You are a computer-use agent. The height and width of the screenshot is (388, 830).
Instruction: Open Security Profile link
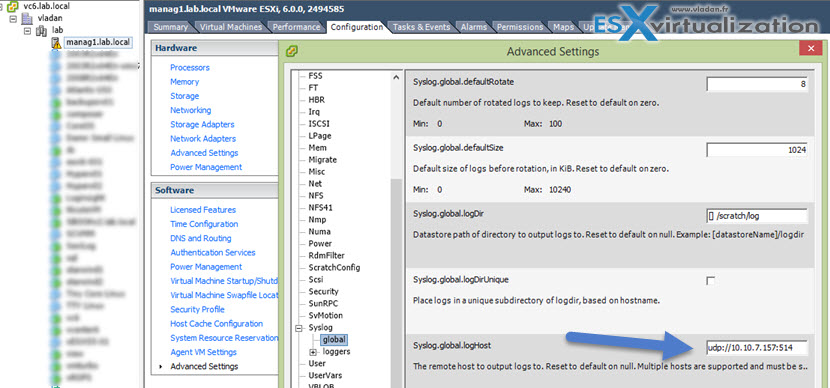197,310
